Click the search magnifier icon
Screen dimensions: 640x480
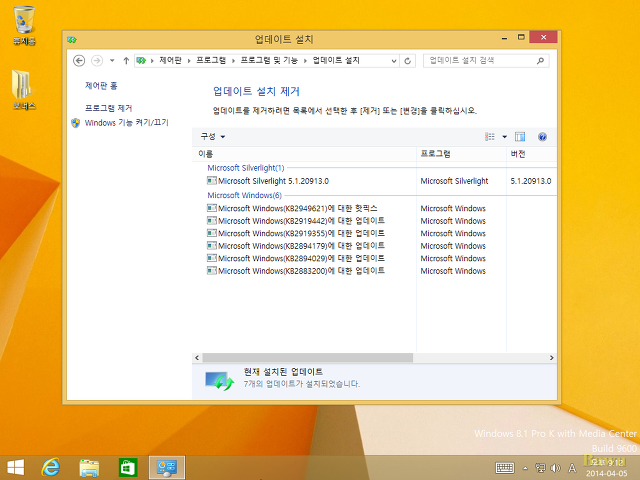540,61
